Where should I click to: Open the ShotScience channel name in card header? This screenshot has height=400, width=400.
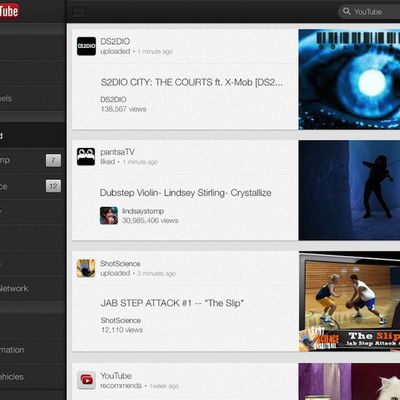pos(120,263)
